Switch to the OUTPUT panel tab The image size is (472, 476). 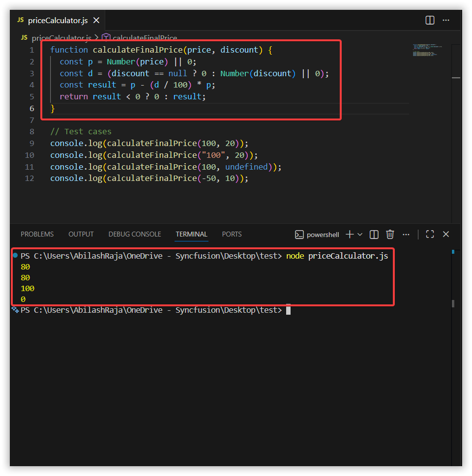(x=81, y=235)
